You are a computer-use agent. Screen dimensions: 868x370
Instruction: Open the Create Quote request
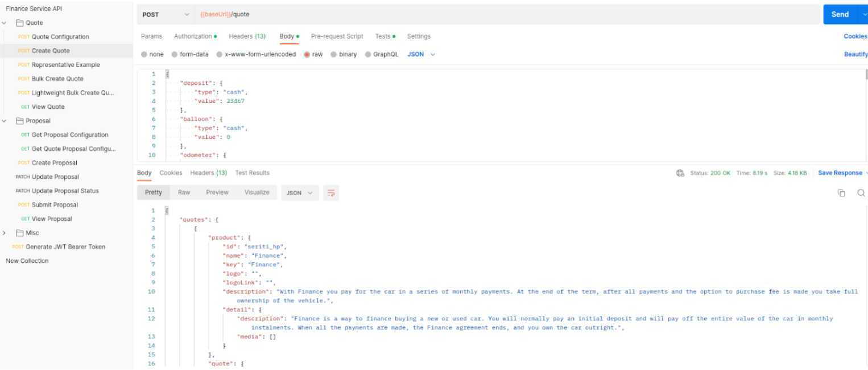[51, 51]
